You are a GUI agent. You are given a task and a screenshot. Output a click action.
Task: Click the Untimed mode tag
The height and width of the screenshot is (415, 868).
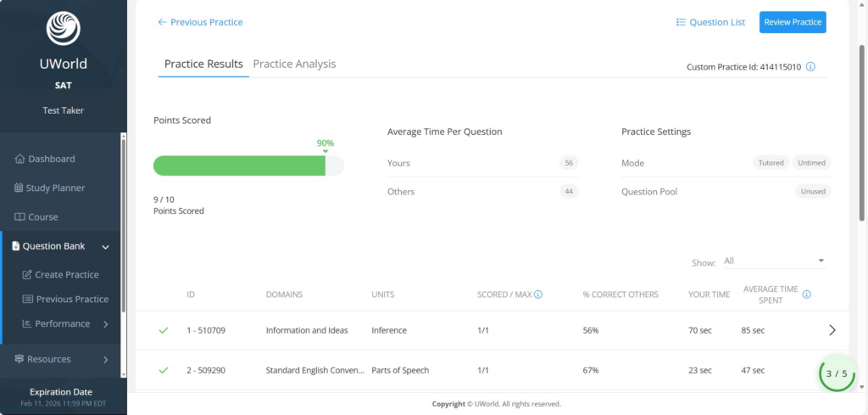coord(811,163)
